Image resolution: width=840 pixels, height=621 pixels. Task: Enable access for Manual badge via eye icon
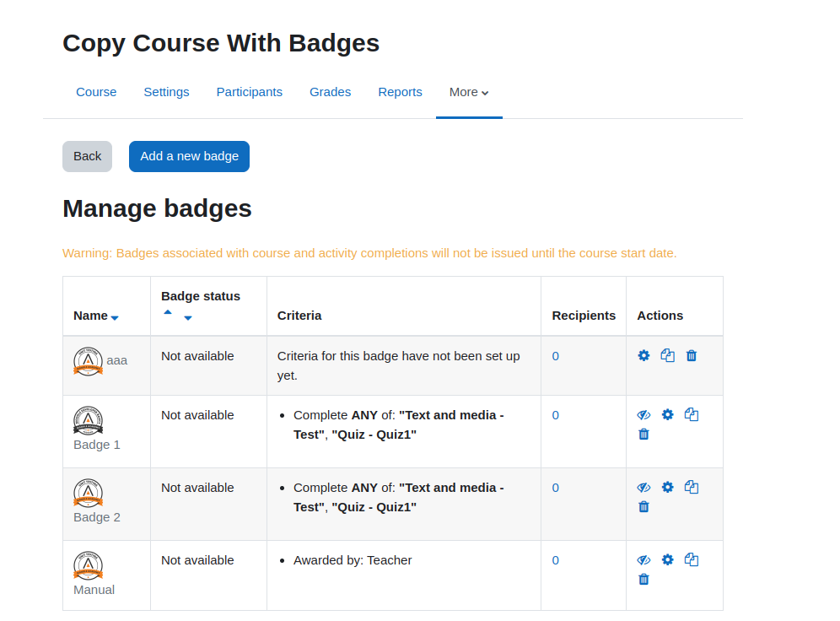point(643,560)
